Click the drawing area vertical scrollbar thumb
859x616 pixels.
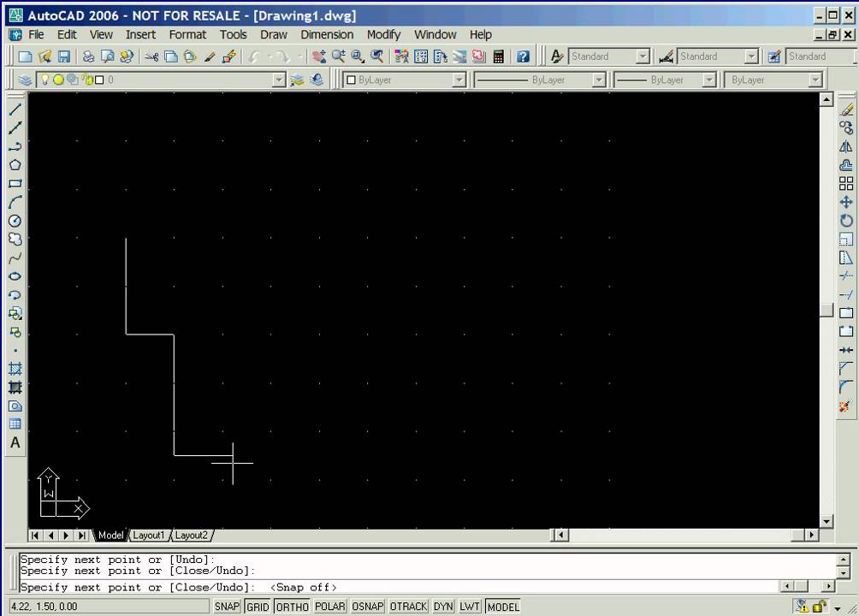tap(826, 310)
